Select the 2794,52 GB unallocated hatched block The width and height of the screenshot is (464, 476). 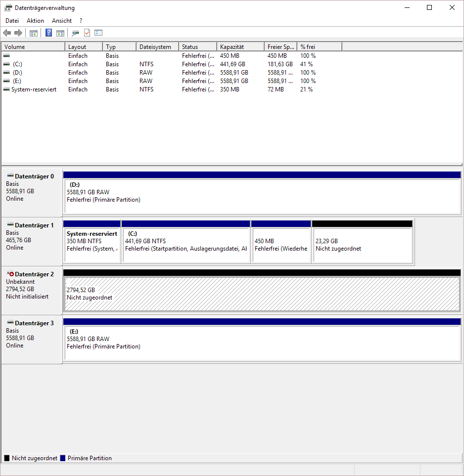coord(262,294)
